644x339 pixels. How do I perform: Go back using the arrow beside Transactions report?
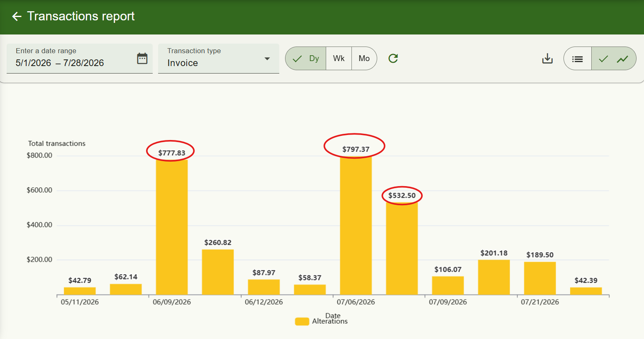tap(17, 16)
